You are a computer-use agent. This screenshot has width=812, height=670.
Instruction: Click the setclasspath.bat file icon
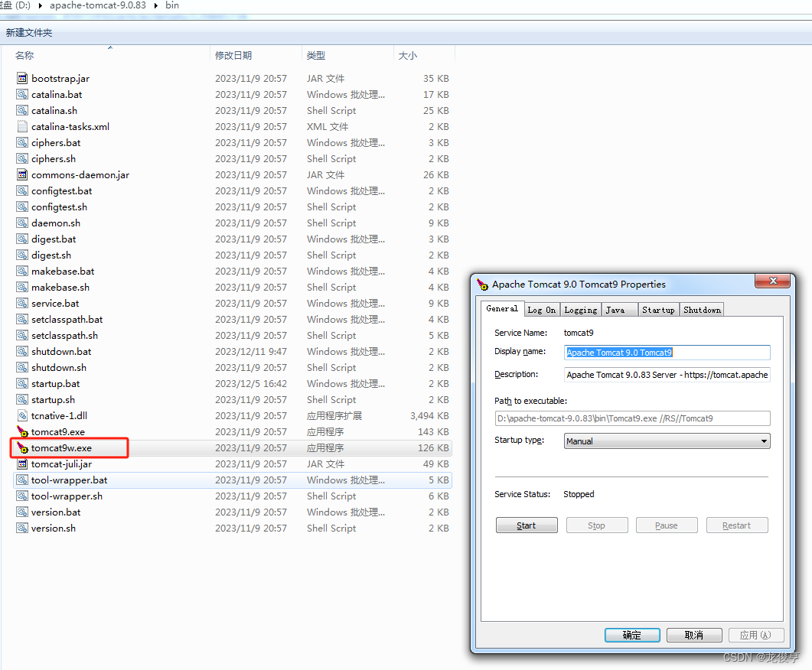(21, 319)
